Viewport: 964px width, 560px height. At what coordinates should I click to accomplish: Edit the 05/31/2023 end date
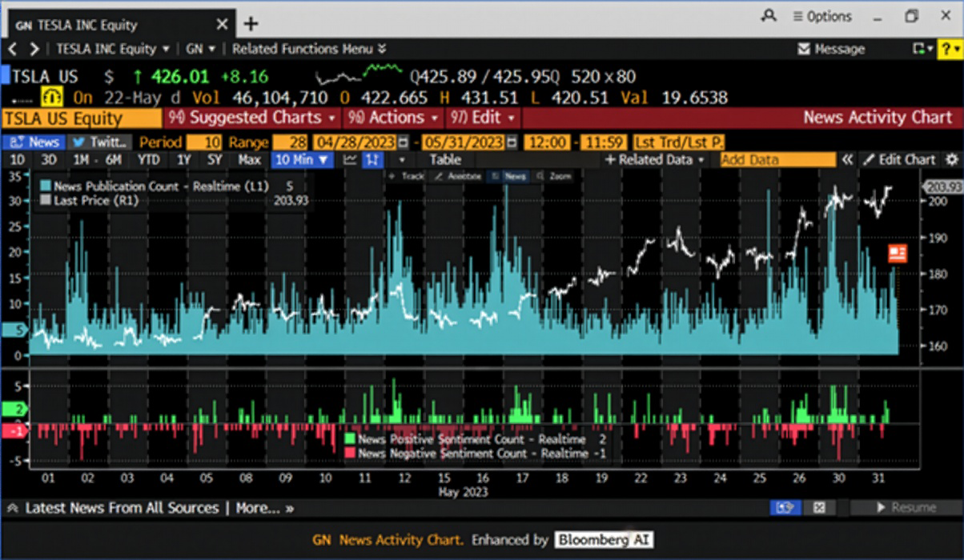coord(464,142)
